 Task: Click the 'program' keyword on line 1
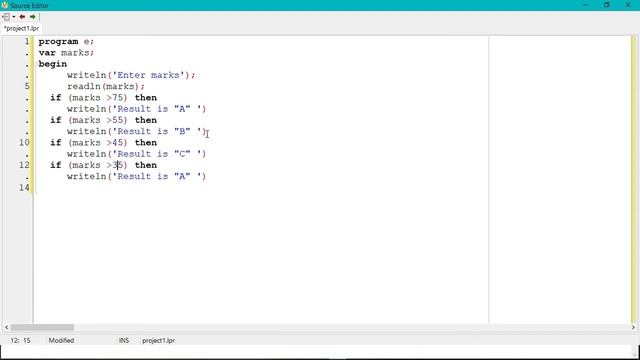(58, 42)
